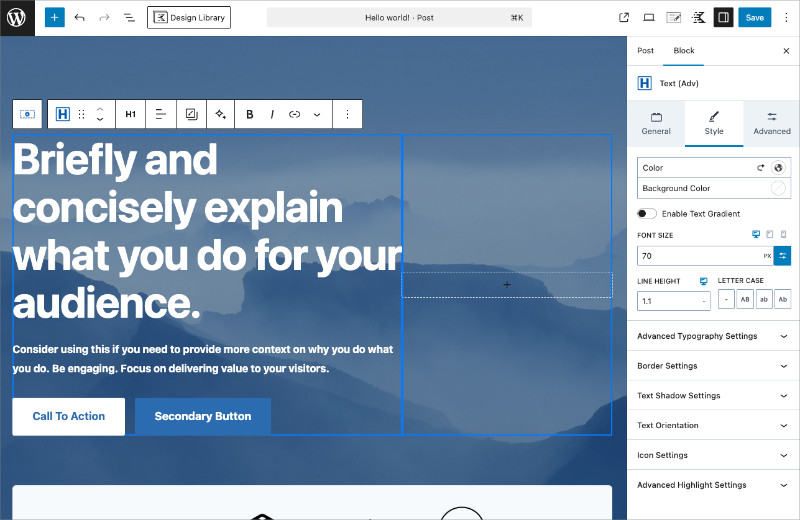Toggle italic formatting
This screenshot has height=520, width=800.
pos(272,114)
